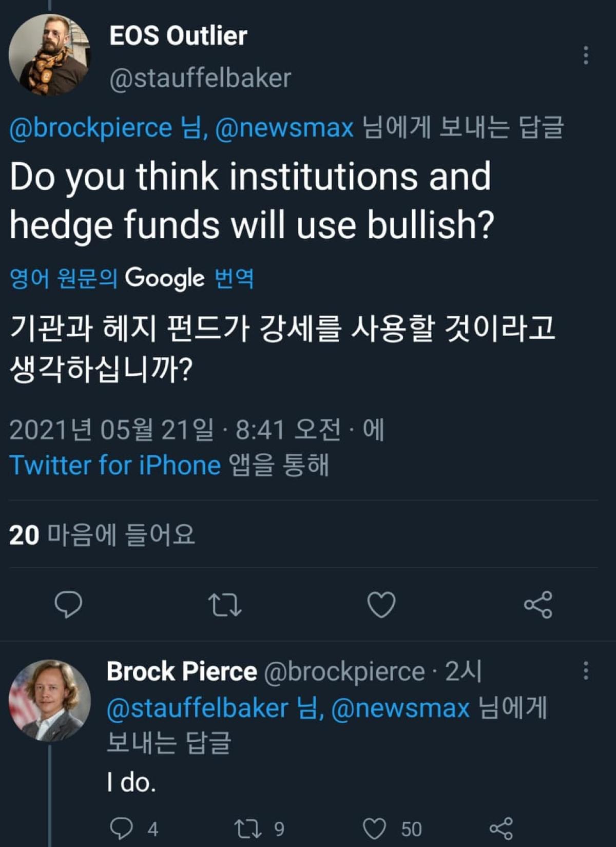The width and height of the screenshot is (616, 847).
Task: Retweet the EOS Outlier tweet
Action: click(x=225, y=604)
